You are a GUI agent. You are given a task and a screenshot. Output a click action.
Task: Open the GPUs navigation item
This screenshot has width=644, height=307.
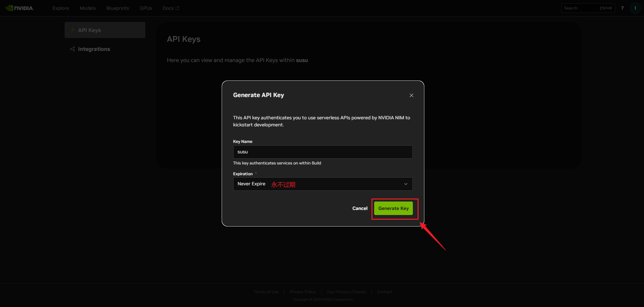pyautogui.click(x=146, y=8)
